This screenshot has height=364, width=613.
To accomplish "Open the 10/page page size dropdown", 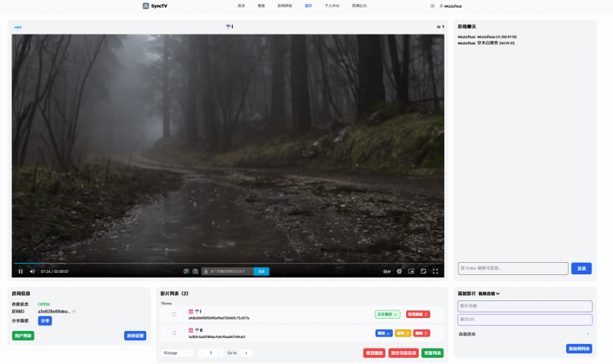I will [x=177, y=353].
